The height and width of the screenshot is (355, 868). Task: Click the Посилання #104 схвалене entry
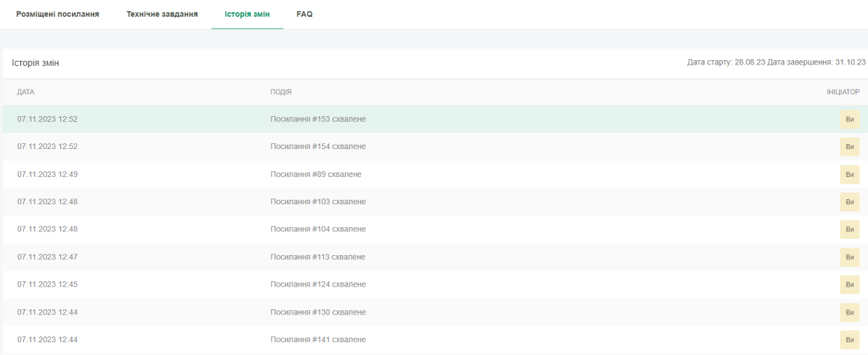pos(318,230)
